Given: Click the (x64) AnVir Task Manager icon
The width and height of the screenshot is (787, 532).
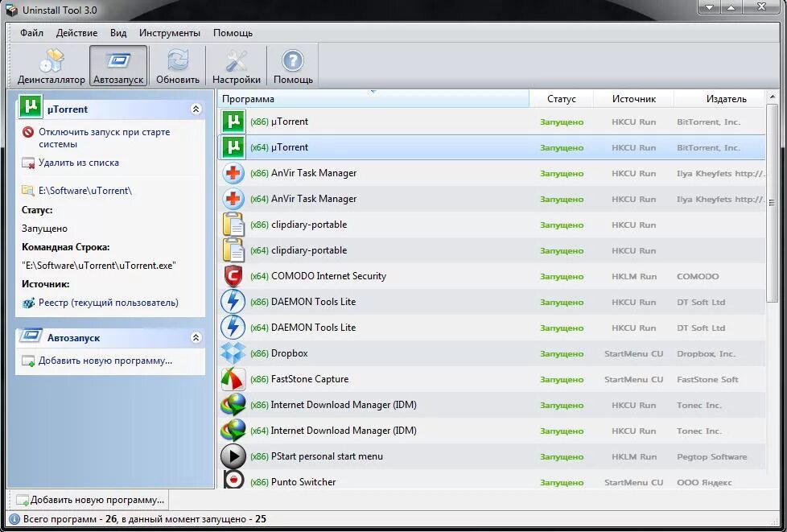Looking at the screenshot, I should coord(233,199).
